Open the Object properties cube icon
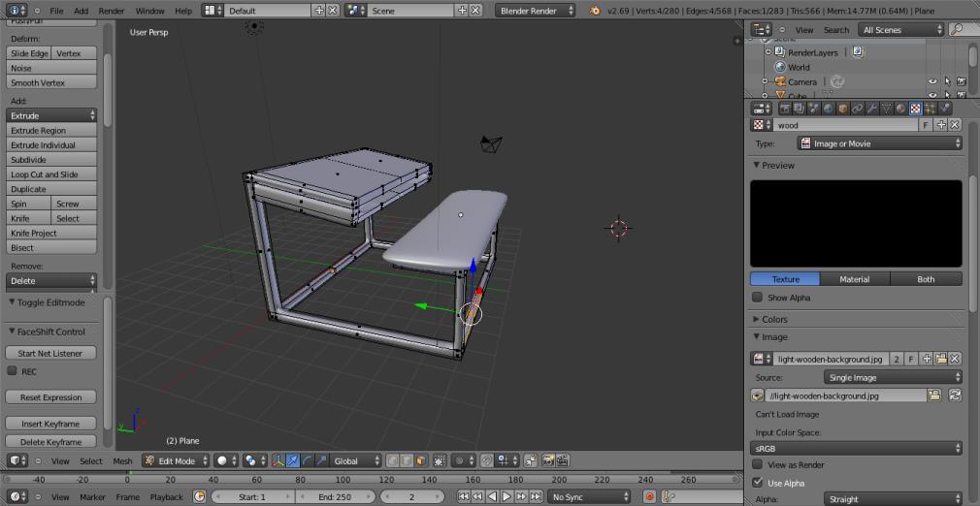 (x=843, y=109)
